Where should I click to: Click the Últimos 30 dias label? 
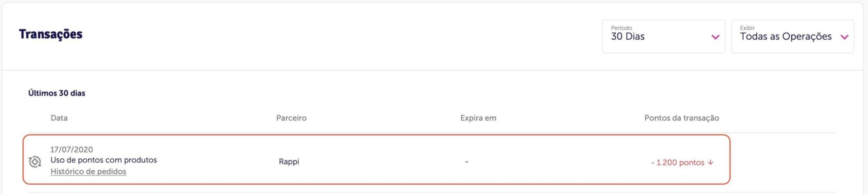pyautogui.click(x=57, y=93)
